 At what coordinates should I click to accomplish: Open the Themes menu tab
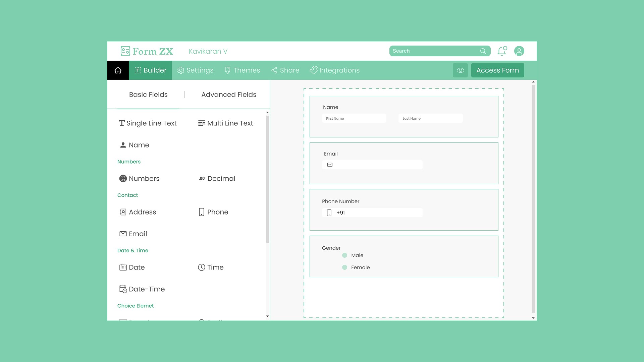242,70
